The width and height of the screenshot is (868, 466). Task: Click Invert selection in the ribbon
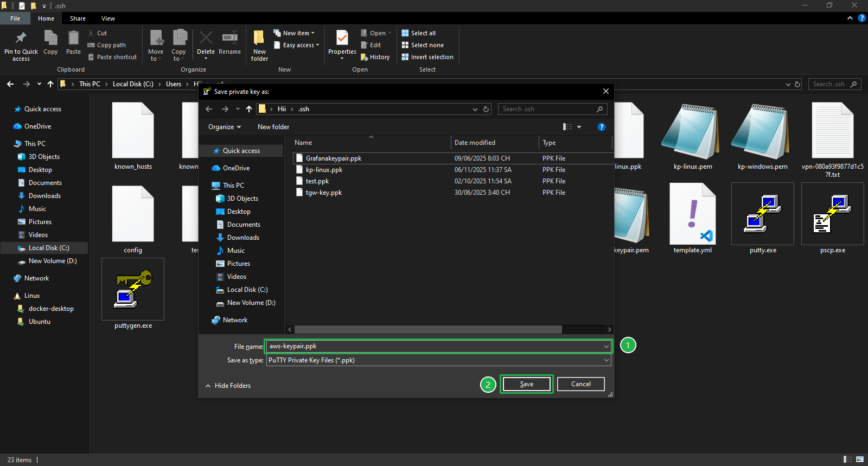tap(427, 57)
